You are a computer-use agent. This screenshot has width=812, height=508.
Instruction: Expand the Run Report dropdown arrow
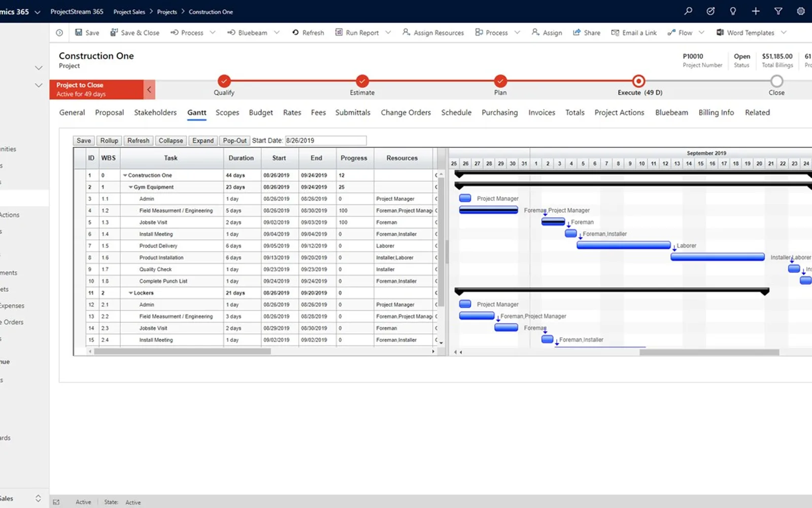point(388,33)
